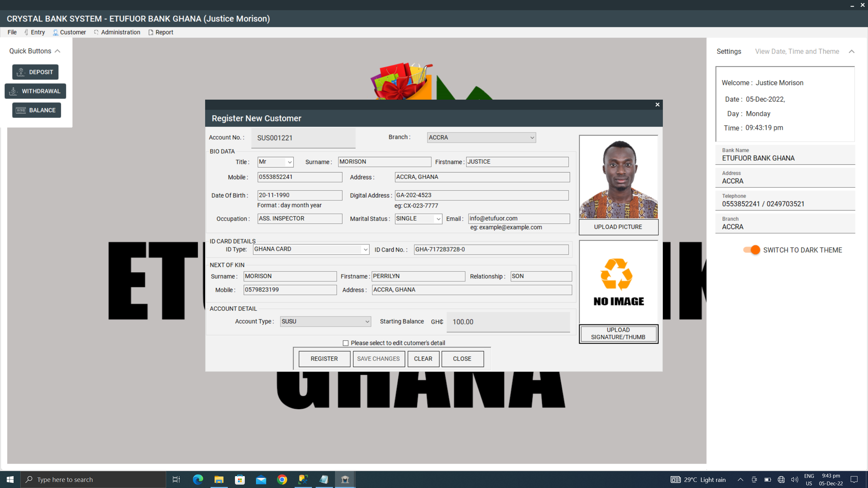Open the Mail app from the taskbar
868x488 pixels.
[x=261, y=480]
